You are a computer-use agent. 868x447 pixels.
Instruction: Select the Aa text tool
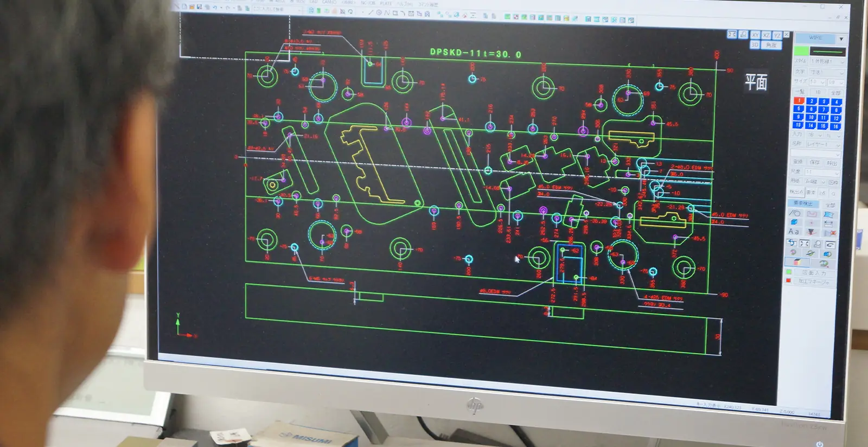point(794,232)
